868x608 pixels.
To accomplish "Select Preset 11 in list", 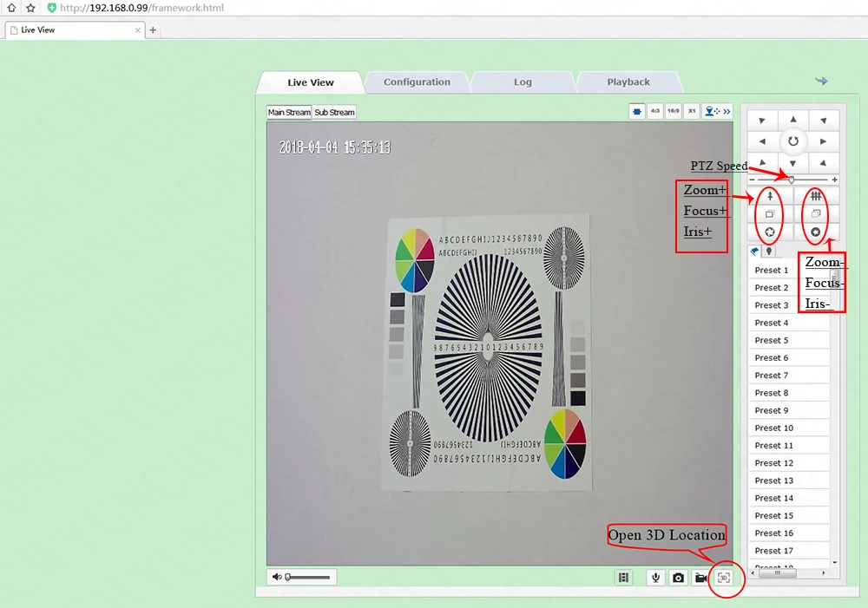I will pyautogui.click(x=789, y=445).
